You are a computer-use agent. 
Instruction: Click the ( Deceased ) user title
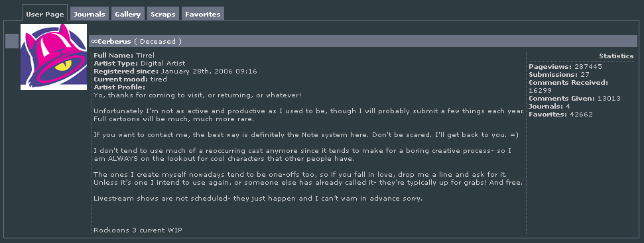point(158,42)
